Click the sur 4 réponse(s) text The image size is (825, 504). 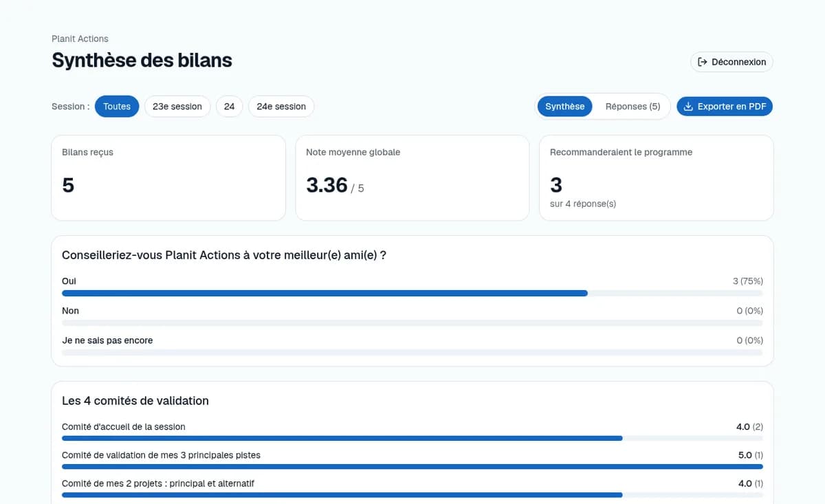click(x=583, y=204)
